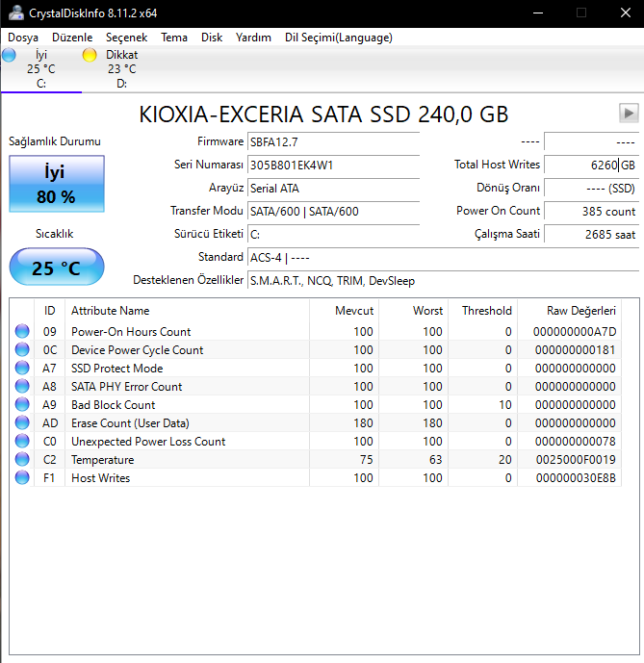Click the Sıcaklık label
The width and height of the screenshot is (644, 663).
point(54,234)
